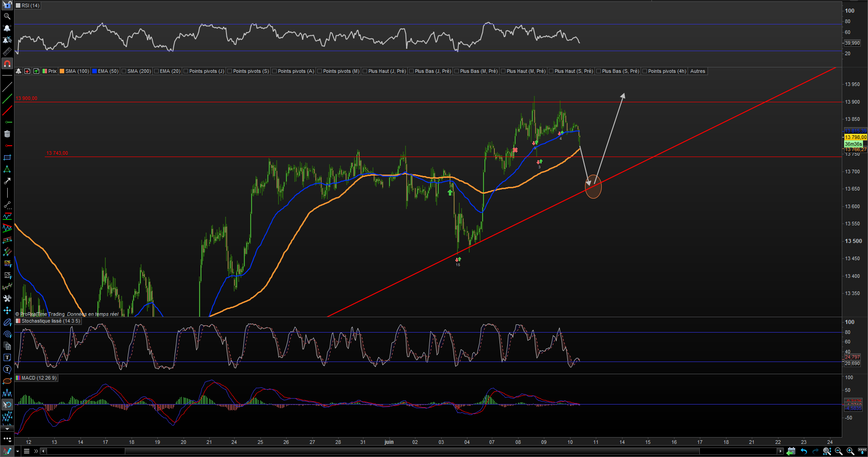Expand the double-chevron bottom toolbar

click(36, 451)
